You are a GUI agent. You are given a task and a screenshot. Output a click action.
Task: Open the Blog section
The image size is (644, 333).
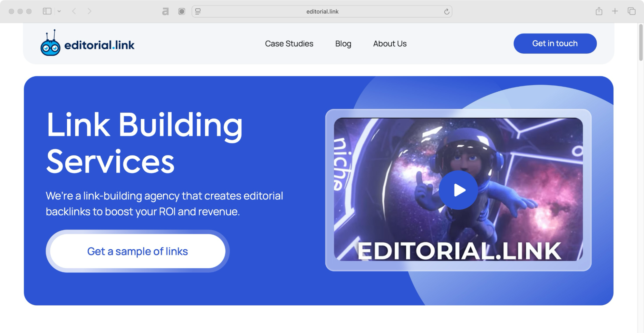(x=343, y=43)
